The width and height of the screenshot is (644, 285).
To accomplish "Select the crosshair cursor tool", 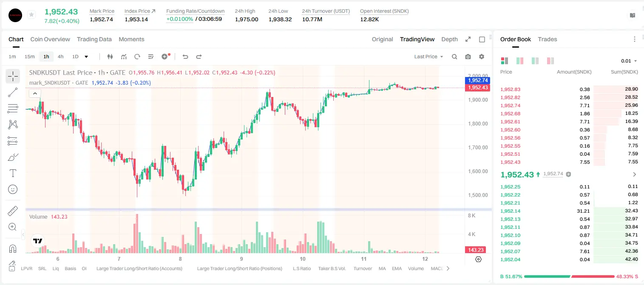I will pos(13,76).
